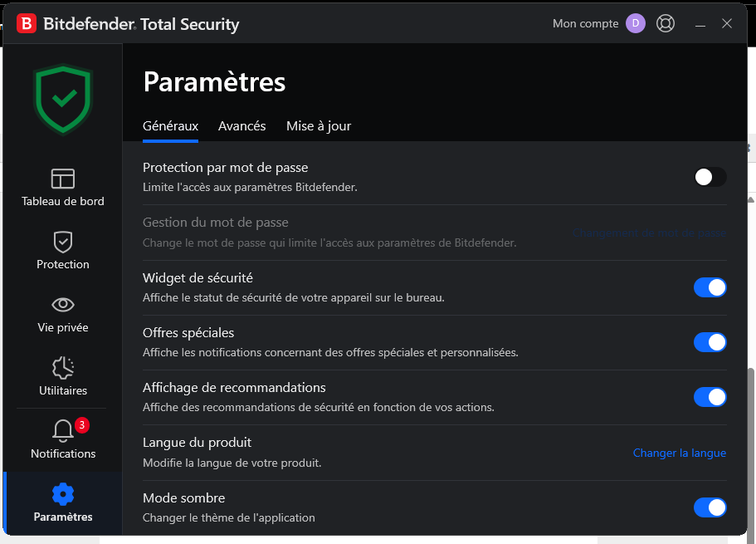The width and height of the screenshot is (756, 544).
Task: Minimize the Bitdefender window
Action: 700,23
